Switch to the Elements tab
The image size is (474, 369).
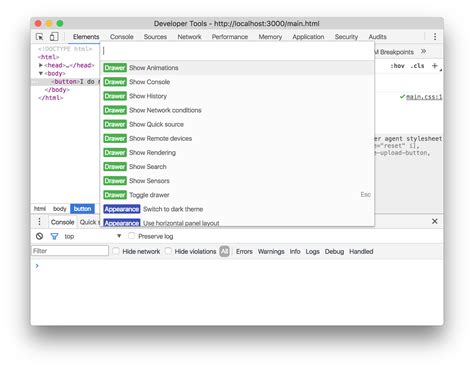[x=86, y=37]
